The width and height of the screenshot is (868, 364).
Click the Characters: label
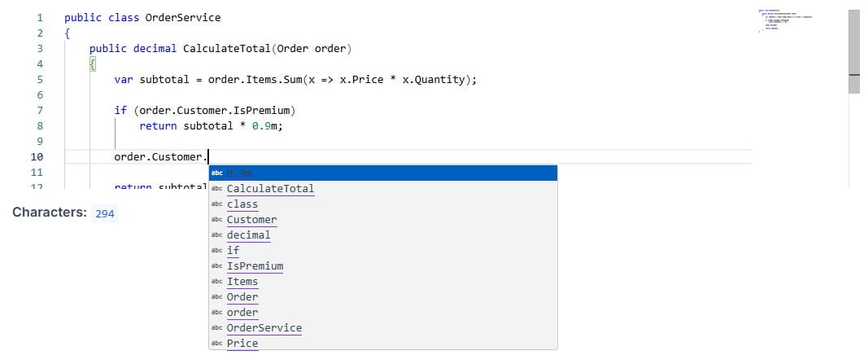click(x=50, y=213)
